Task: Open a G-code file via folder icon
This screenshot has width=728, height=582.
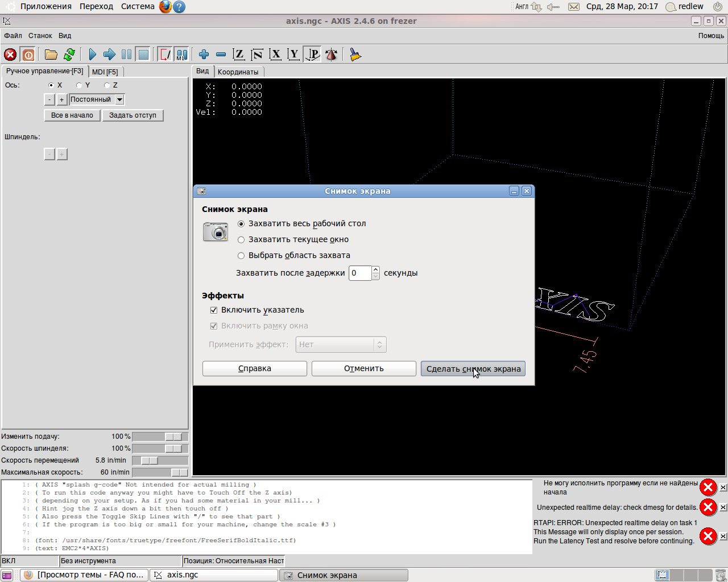Action: [x=51, y=55]
